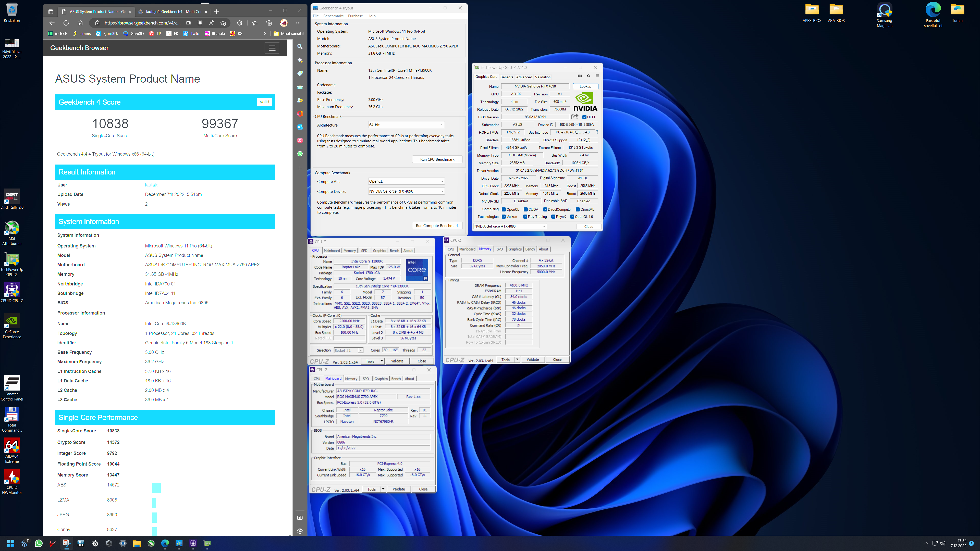This screenshot has height=551, width=980.
Task: Click the Run Compute Benchmark button
Action: [437, 226]
